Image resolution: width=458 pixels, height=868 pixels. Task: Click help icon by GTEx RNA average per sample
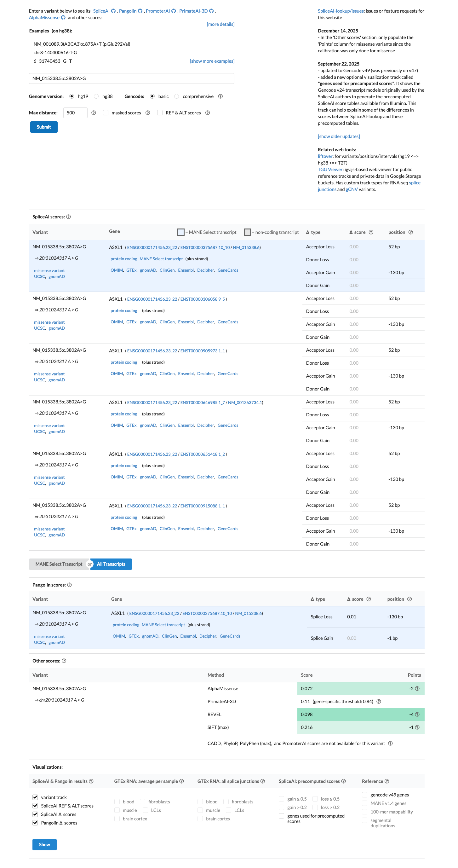click(181, 781)
